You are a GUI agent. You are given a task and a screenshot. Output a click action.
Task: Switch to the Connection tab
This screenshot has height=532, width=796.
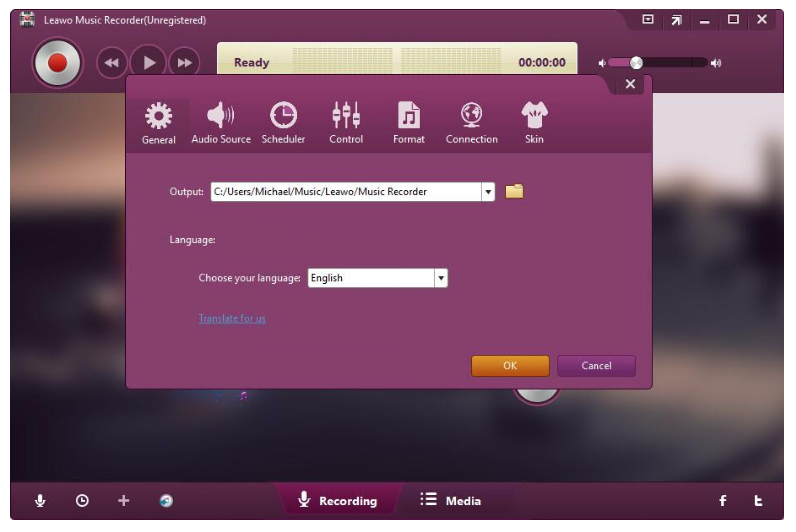472,123
